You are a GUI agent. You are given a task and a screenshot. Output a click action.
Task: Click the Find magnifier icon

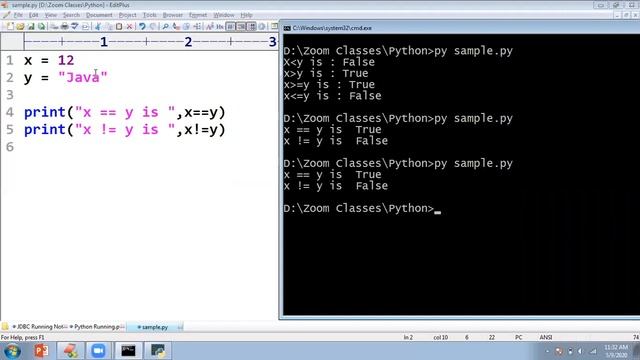click(165, 27)
